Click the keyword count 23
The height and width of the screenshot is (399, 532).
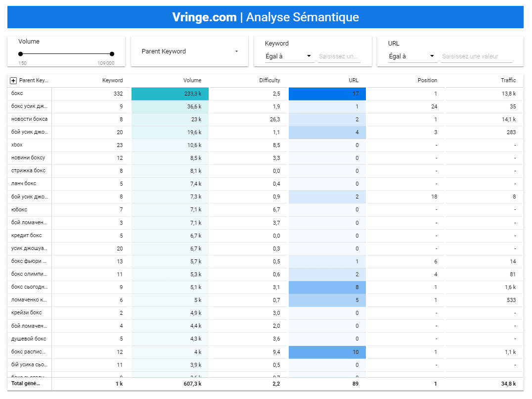120,146
